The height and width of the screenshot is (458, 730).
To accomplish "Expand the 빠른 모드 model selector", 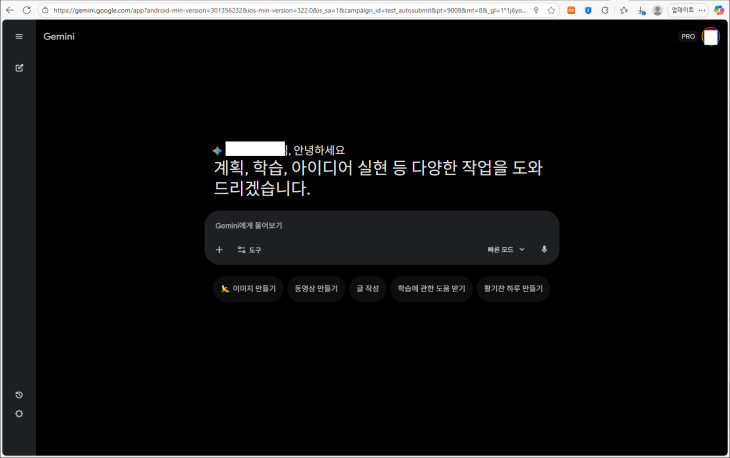I will (506, 249).
